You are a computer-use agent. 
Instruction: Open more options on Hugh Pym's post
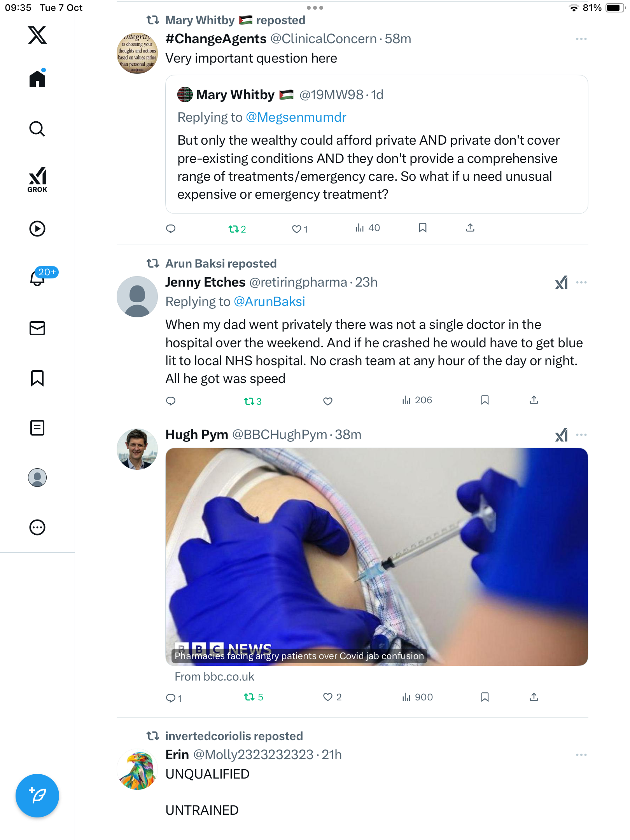[581, 435]
